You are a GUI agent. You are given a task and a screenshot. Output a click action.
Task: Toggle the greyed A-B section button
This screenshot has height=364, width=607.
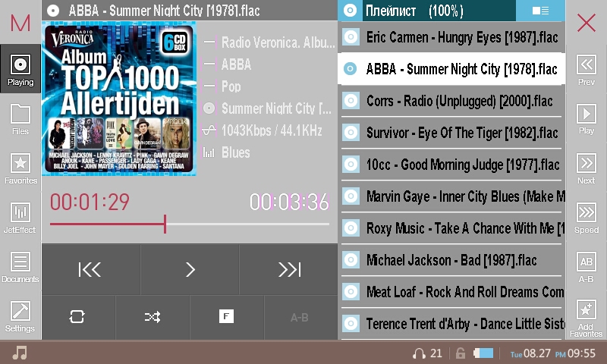tap(300, 318)
